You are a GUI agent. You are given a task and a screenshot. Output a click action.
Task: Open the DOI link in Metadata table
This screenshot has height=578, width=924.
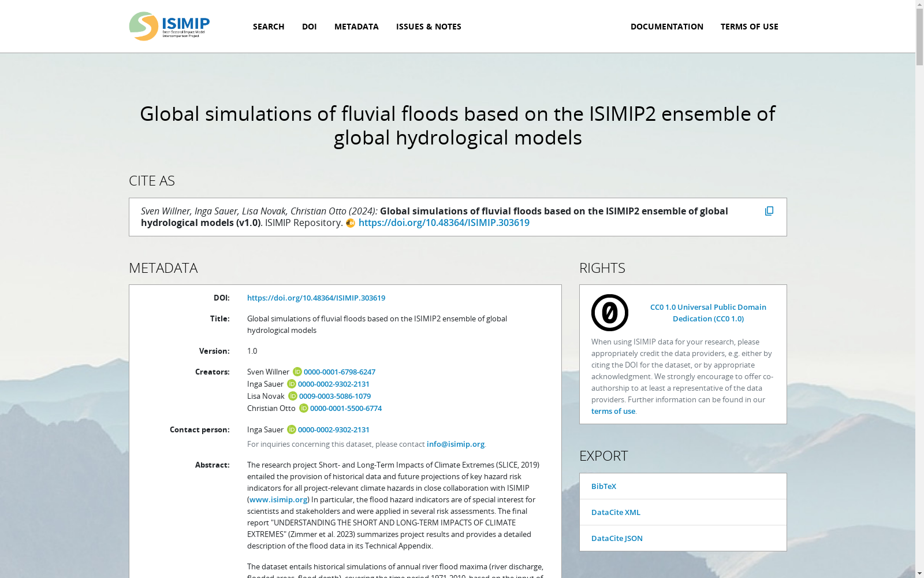[x=316, y=298]
